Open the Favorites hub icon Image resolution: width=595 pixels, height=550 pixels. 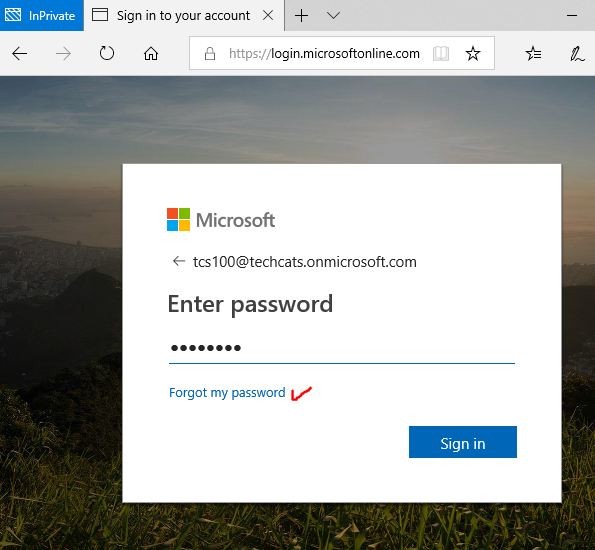[x=533, y=54]
